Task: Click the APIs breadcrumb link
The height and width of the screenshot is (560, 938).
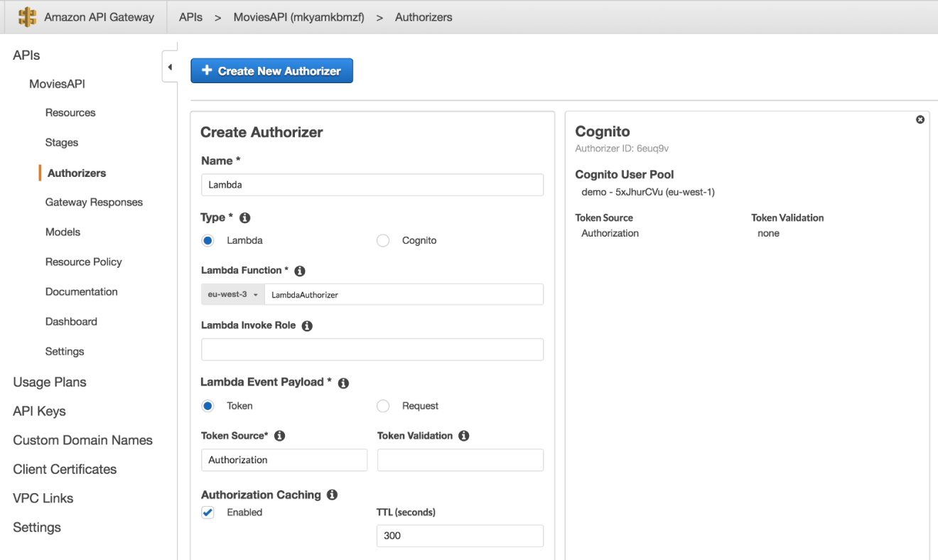Action: (190, 17)
